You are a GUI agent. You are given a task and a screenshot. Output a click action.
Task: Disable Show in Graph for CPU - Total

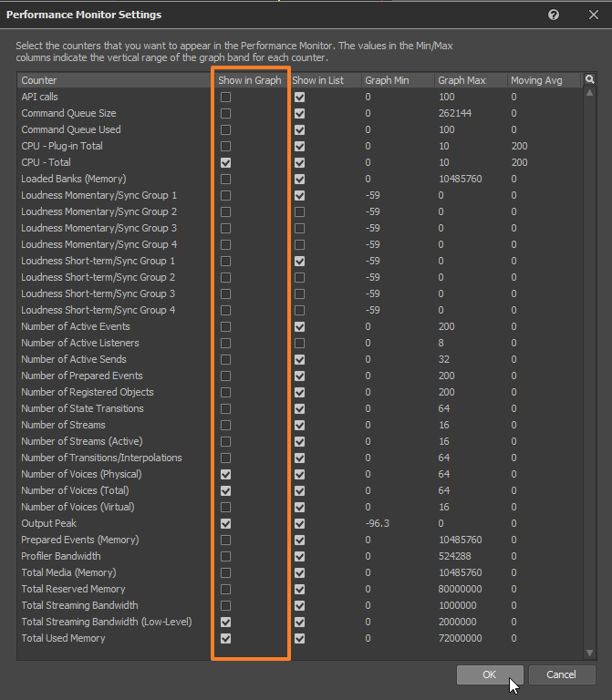pos(225,162)
